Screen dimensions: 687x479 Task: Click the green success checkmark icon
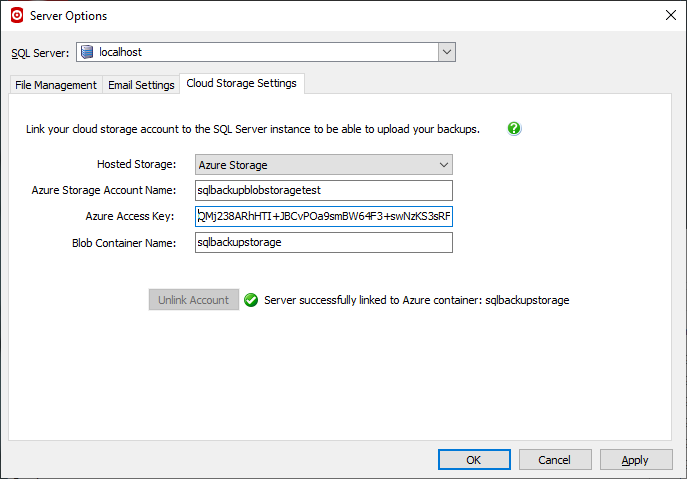(x=251, y=300)
